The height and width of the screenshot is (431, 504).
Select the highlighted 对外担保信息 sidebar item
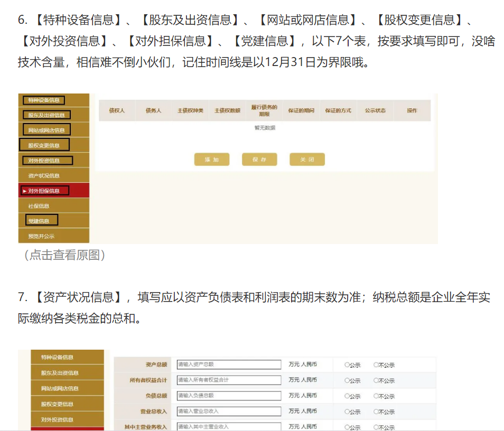[54, 191]
